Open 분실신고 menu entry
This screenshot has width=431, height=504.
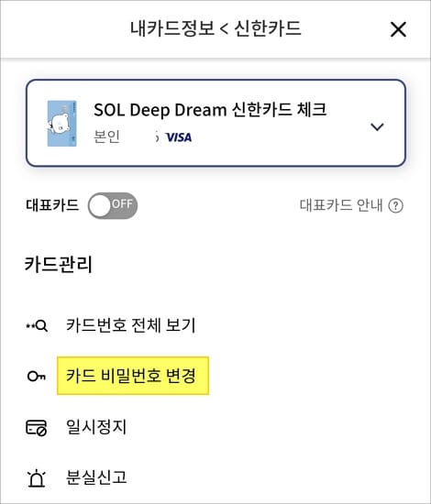click(96, 477)
